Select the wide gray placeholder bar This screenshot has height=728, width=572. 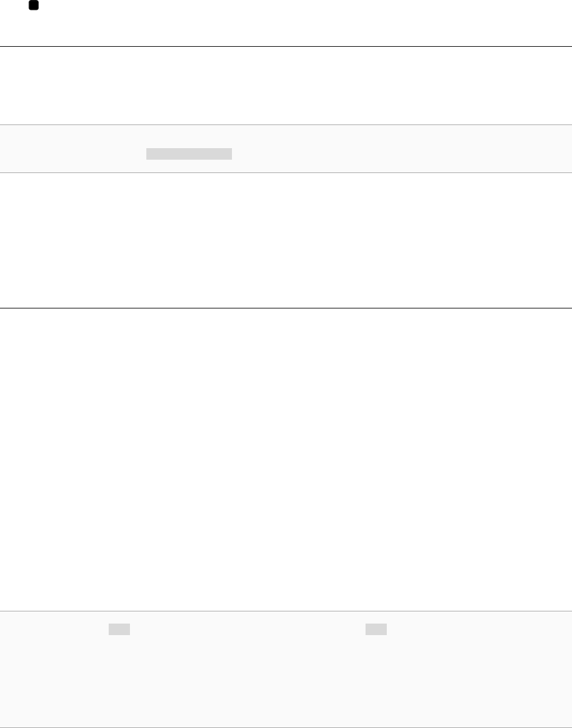[x=189, y=154]
